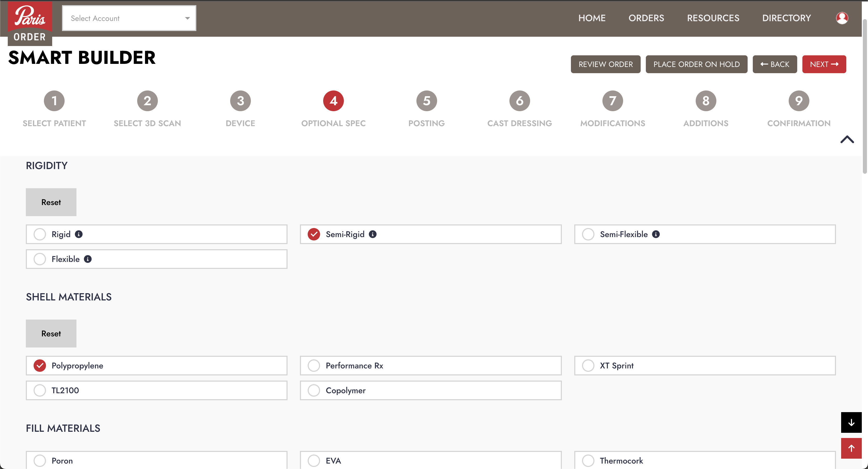Click the RIGIDITY section heading
The height and width of the screenshot is (469, 868).
point(47,165)
